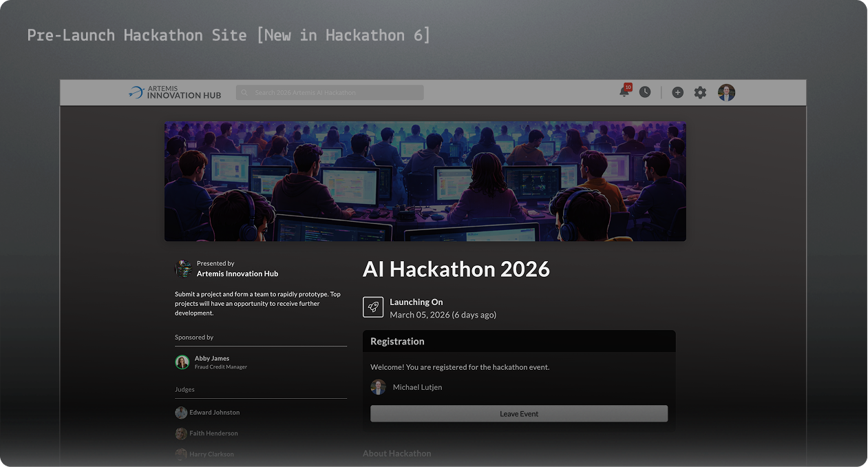This screenshot has height=467, width=868.
Task: Open sponsor Abby James's profile
Action: click(x=211, y=358)
